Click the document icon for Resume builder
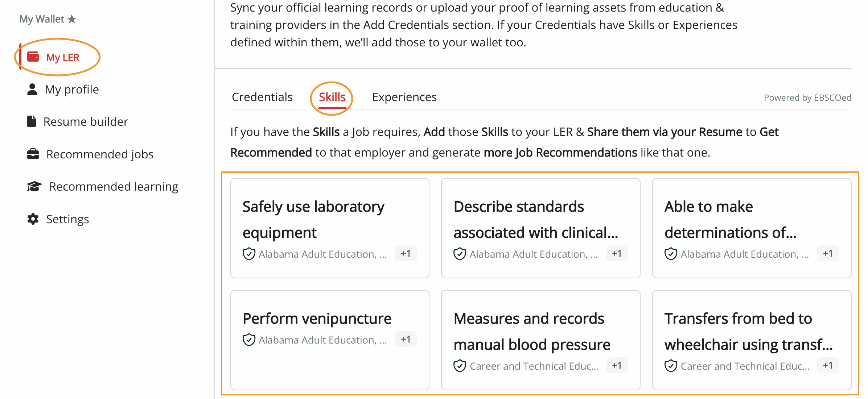 point(32,121)
